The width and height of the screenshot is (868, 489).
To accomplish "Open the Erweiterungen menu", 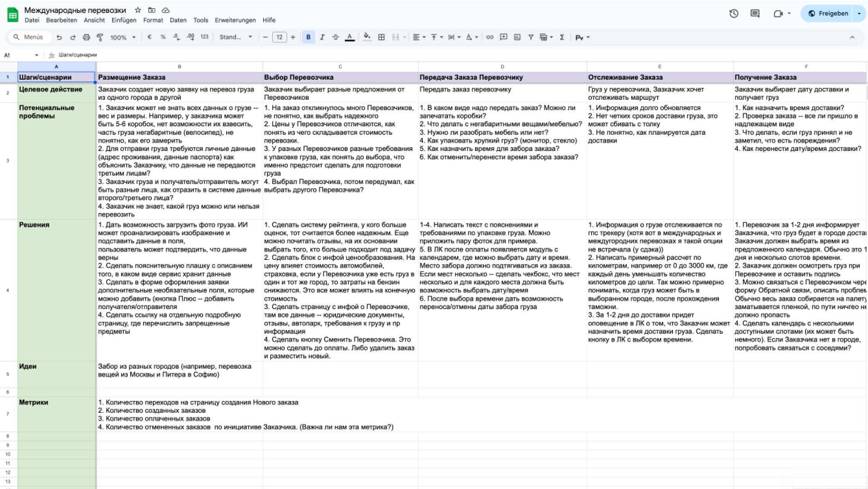I will (235, 20).
